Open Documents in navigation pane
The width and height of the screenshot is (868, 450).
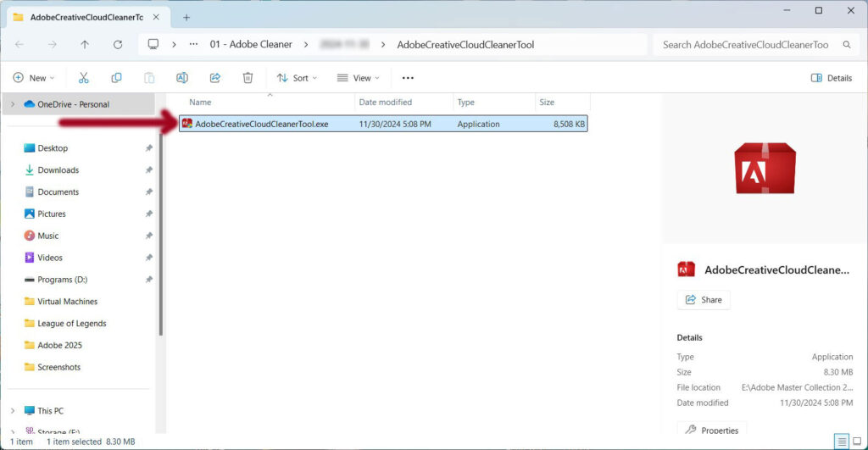(x=58, y=192)
